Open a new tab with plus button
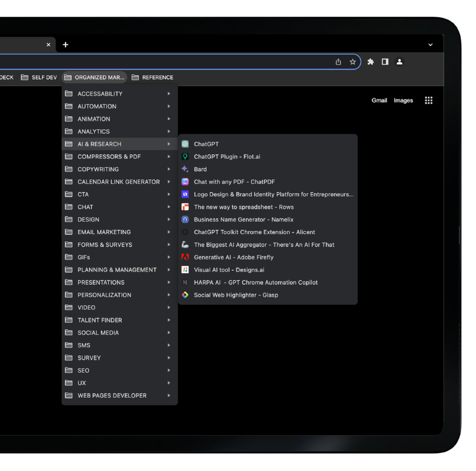 (66, 45)
